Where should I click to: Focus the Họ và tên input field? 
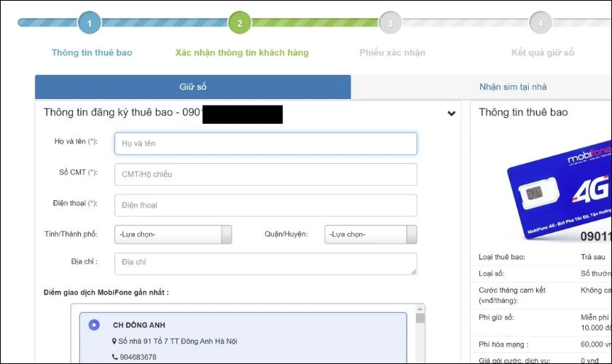coord(266,143)
